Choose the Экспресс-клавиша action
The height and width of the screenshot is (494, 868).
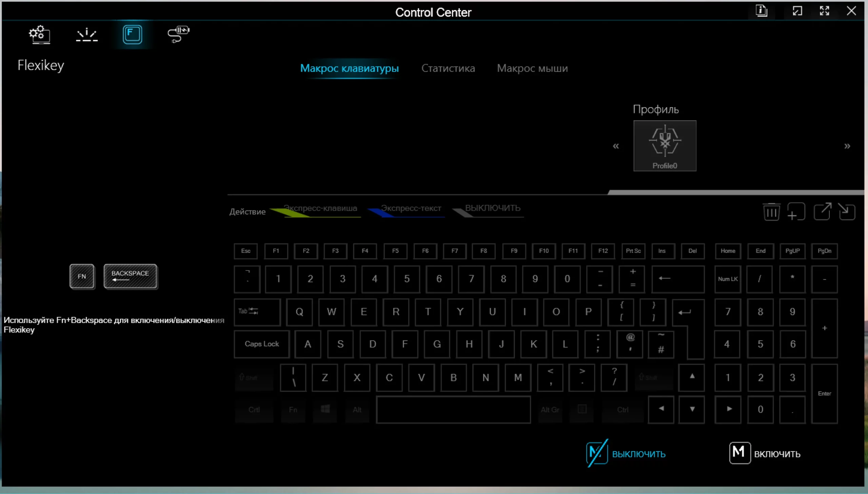(320, 208)
